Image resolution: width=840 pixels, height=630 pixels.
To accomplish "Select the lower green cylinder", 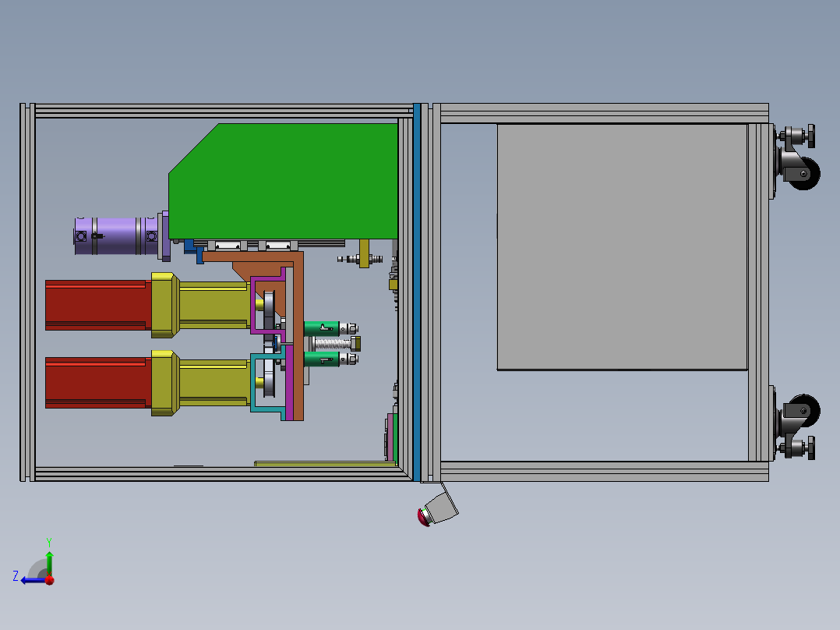I will click(322, 359).
